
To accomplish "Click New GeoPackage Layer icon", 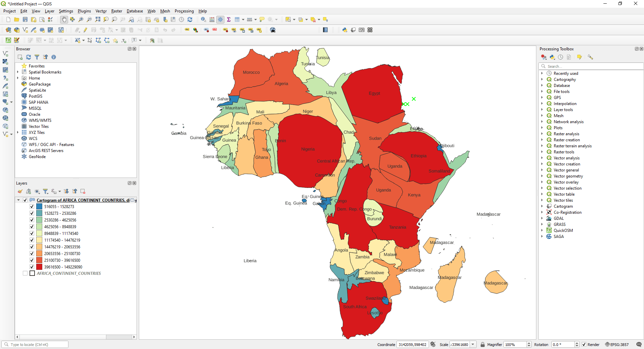I will [17, 30].
